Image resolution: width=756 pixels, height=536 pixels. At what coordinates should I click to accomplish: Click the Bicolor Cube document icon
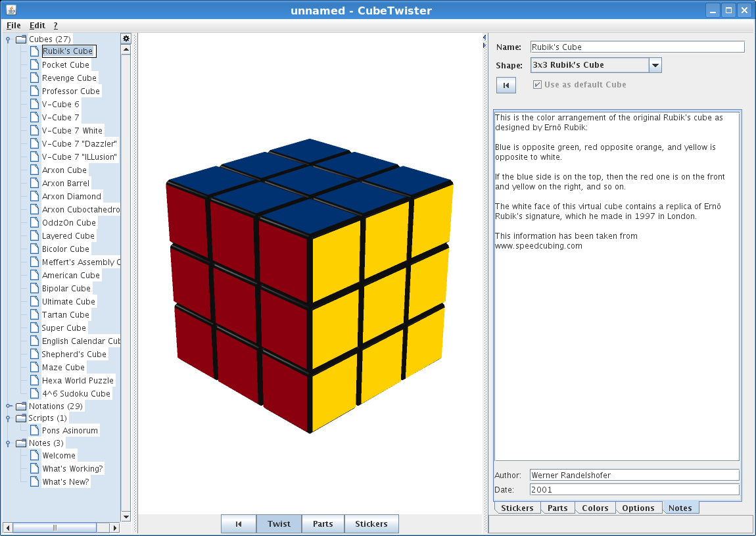[34, 249]
